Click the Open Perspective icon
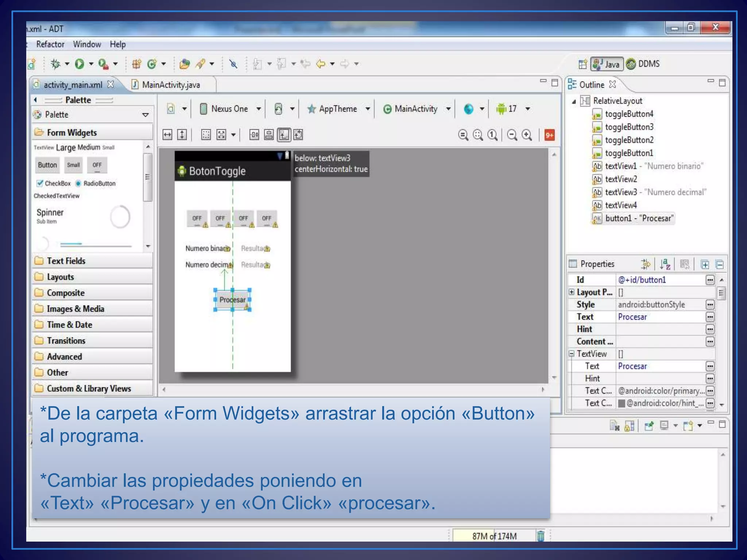This screenshot has width=747, height=560. (x=582, y=64)
